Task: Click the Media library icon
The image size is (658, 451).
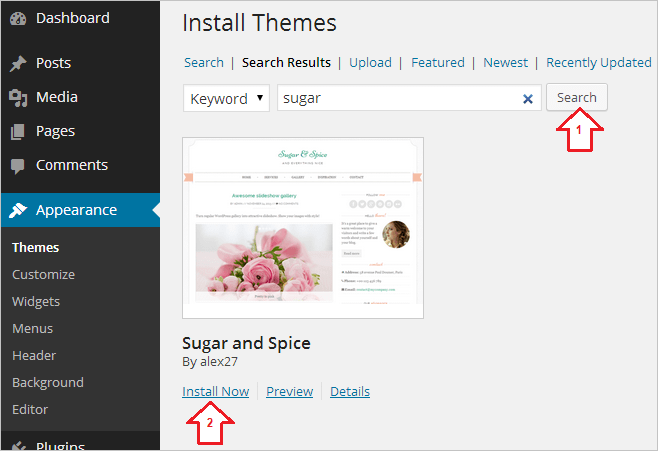Action: click(18, 98)
